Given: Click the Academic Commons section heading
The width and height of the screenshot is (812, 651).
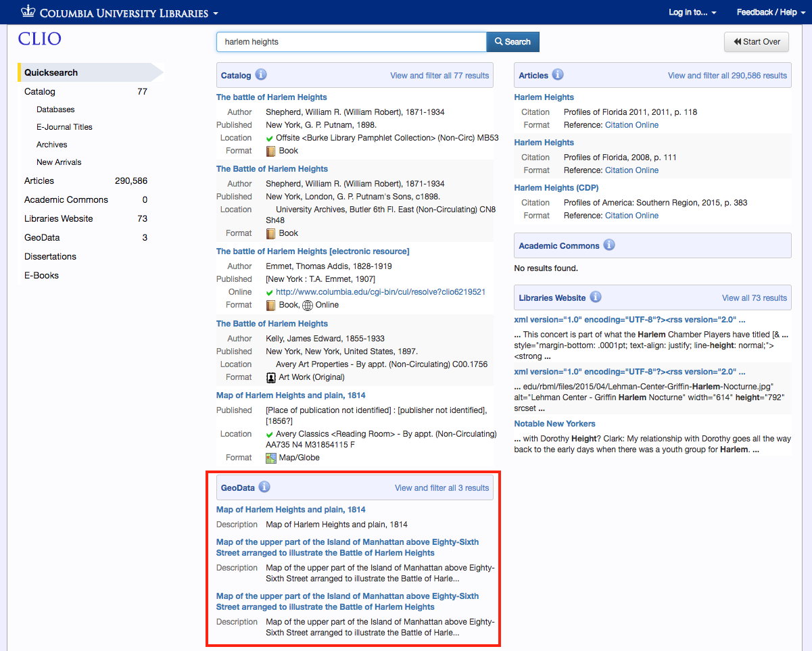Looking at the screenshot, I should point(559,246).
